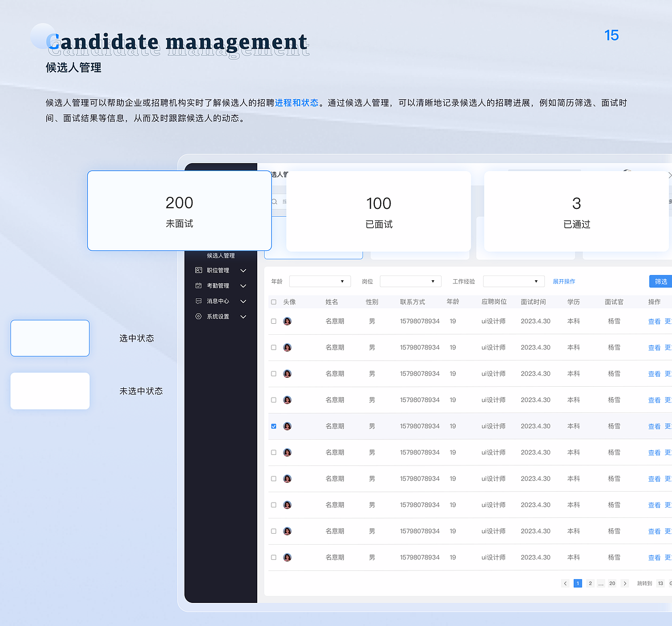Image resolution: width=672 pixels, height=626 pixels.
Task: Go to previous page arrow
Action: click(x=565, y=583)
